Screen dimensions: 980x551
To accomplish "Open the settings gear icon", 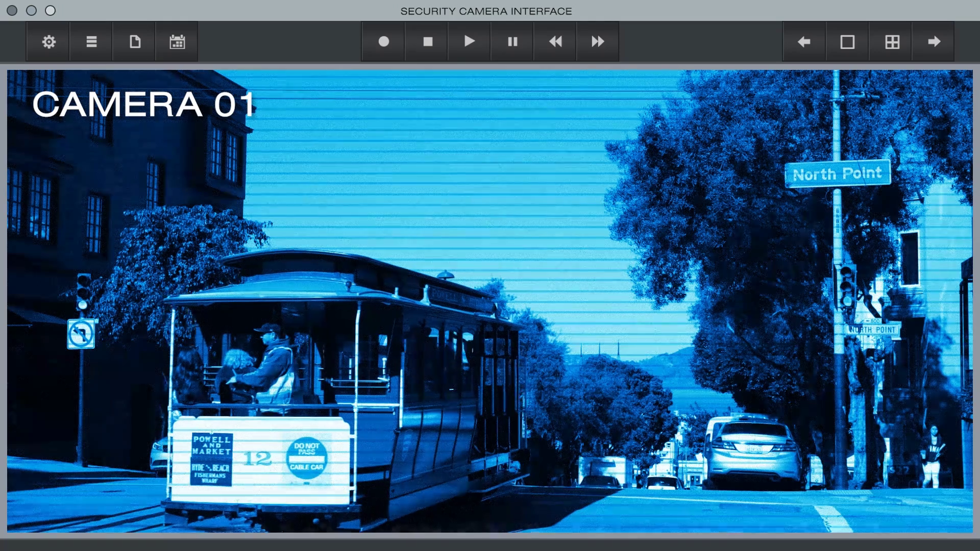I will pos(48,42).
